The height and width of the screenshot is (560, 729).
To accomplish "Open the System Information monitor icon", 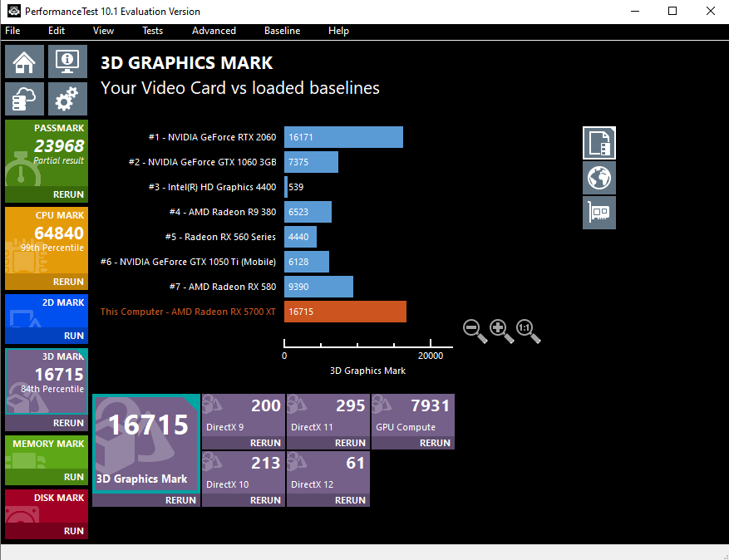I will [67, 61].
